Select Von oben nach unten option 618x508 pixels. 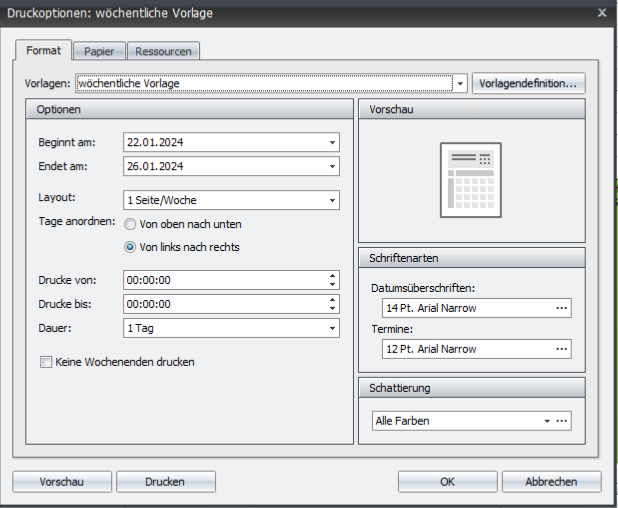[x=130, y=224]
